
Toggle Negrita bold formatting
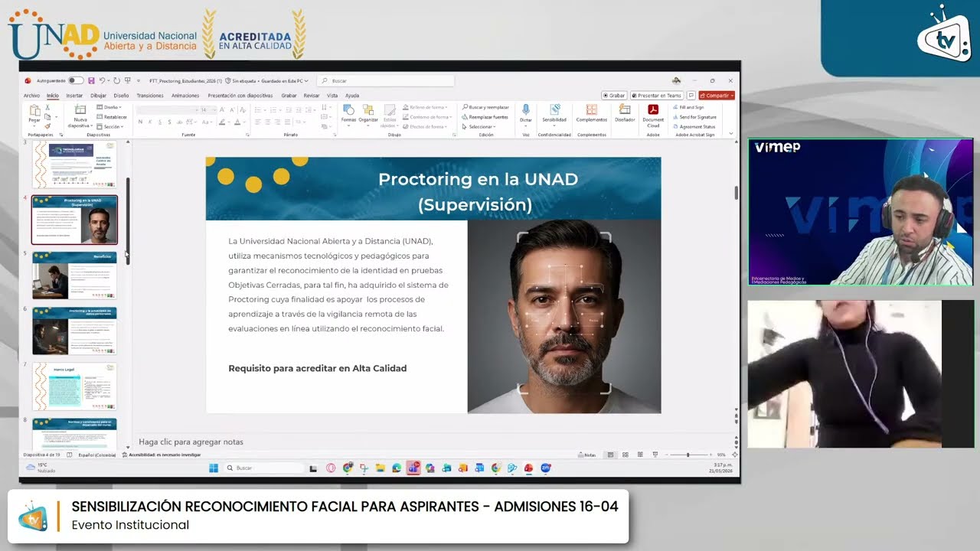pyautogui.click(x=140, y=122)
